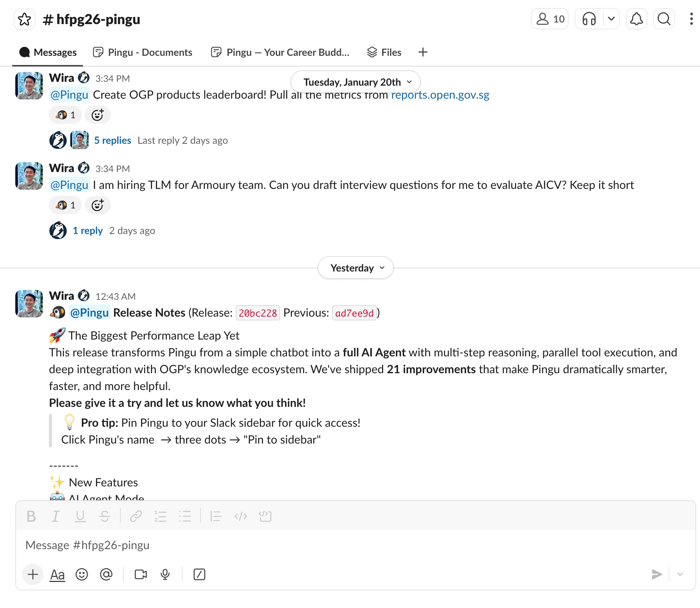Screen dimensions: 700x608
Task: Visit the reports.open.gov.sg link
Action: pos(440,94)
